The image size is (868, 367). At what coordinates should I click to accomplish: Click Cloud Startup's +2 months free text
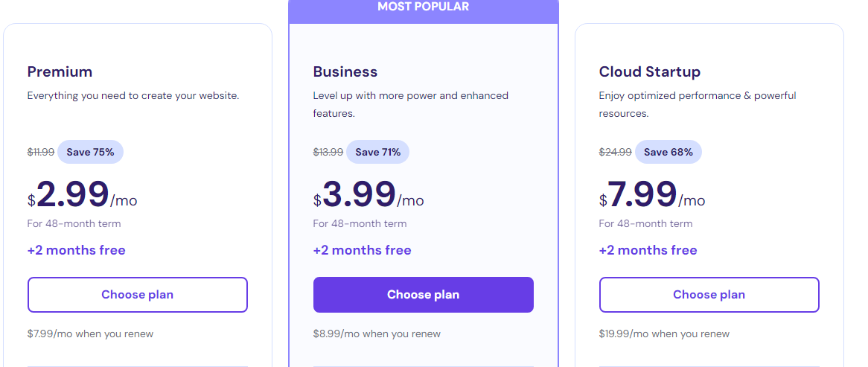click(648, 250)
